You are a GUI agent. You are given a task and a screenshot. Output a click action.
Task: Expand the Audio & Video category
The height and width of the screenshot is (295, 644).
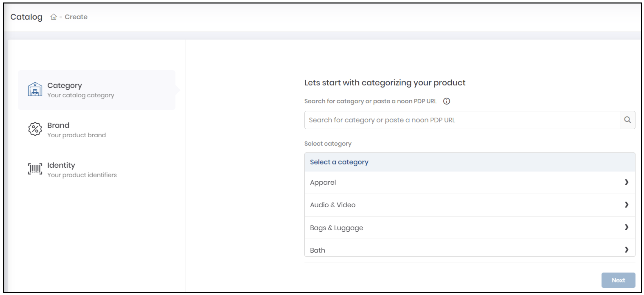627,205
